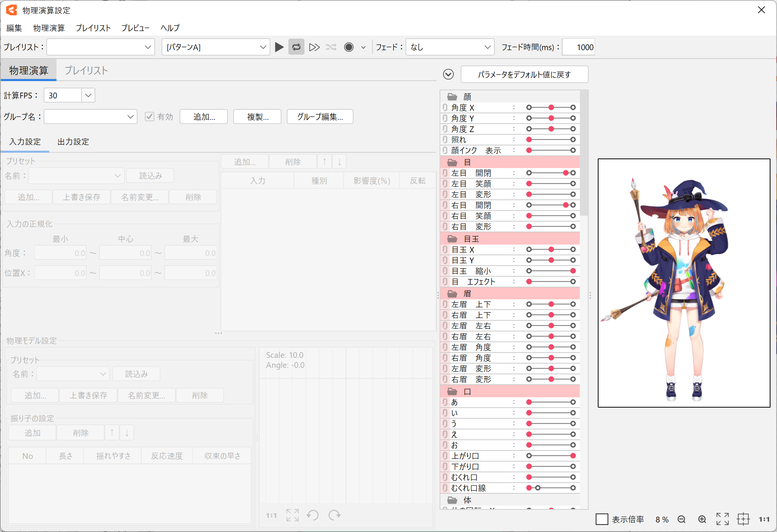Click the グループ編集... button
Viewport: 777px width, 532px height.
320,117
